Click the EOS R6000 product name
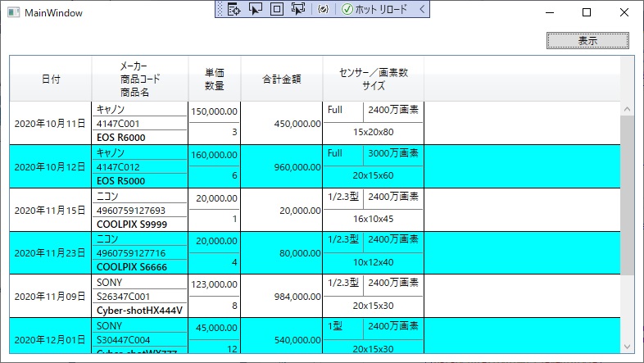Screen dimensions: 644x363 coord(120,138)
